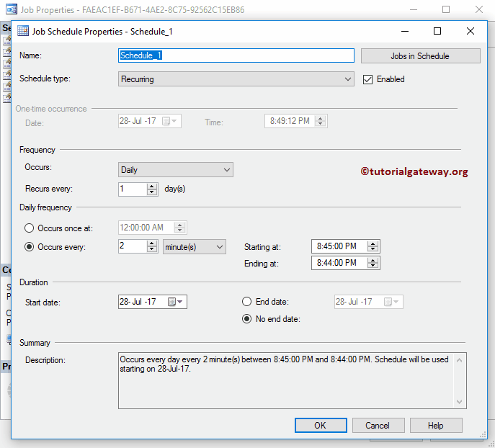Close the Job Schedule Properties dialog
495x448 pixels.
471,31
